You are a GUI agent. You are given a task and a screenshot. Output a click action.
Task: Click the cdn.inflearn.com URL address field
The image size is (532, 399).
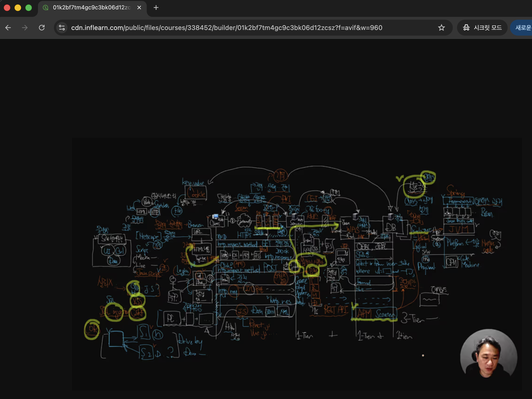[x=226, y=28]
